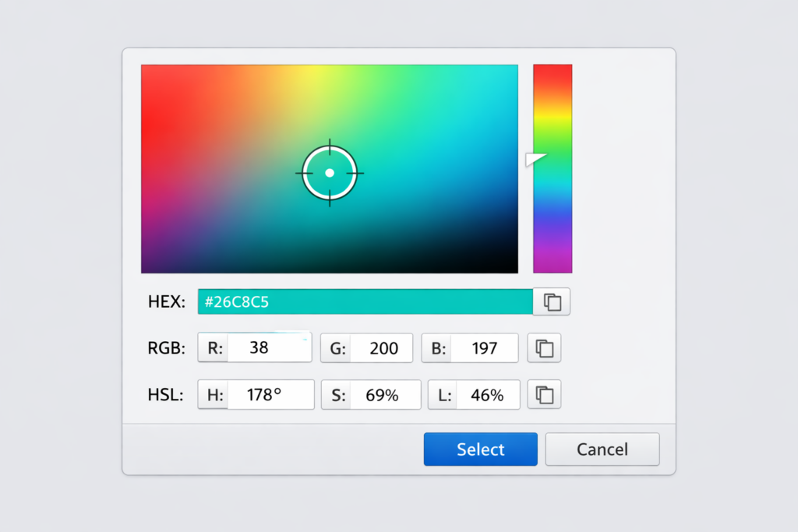Viewport: 798px width, 532px height.
Task: Copy the RGB values
Action: pyautogui.click(x=544, y=348)
